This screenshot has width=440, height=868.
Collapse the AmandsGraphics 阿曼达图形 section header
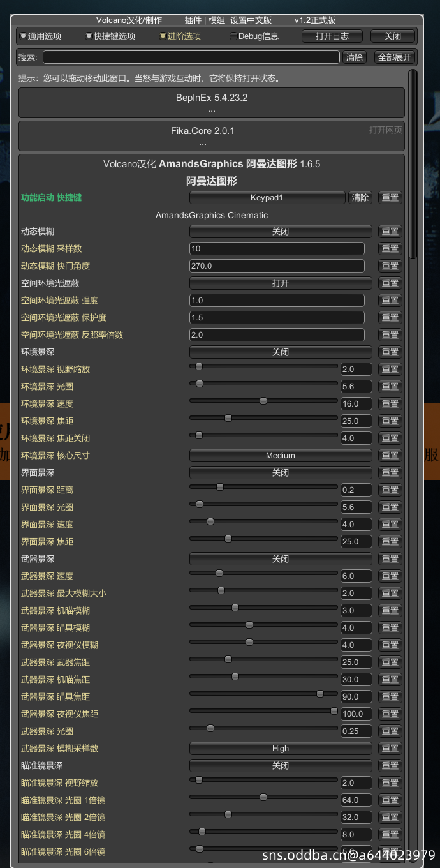(212, 164)
